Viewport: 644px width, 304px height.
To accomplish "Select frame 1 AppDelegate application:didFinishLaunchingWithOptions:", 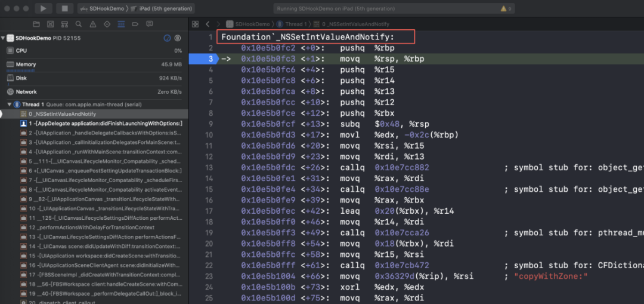I will (104, 123).
